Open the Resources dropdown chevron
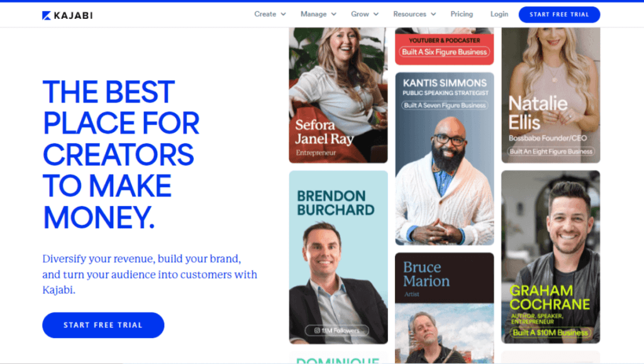The width and height of the screenshot is (644, 364). tap(433, 14)
